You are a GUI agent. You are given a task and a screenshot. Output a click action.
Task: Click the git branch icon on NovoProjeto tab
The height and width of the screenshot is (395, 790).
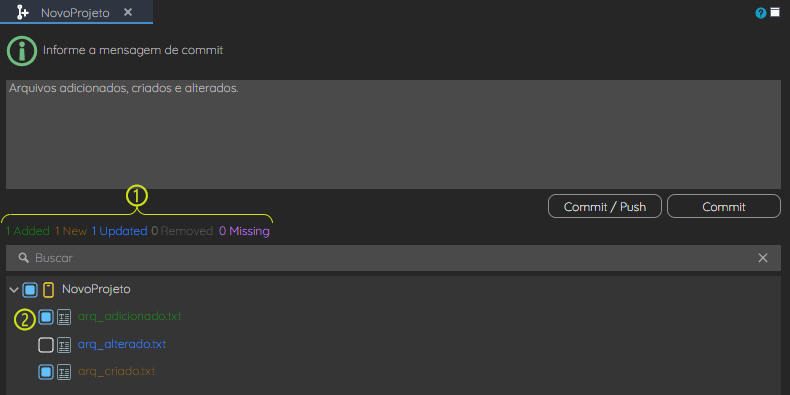pos(22,12)
